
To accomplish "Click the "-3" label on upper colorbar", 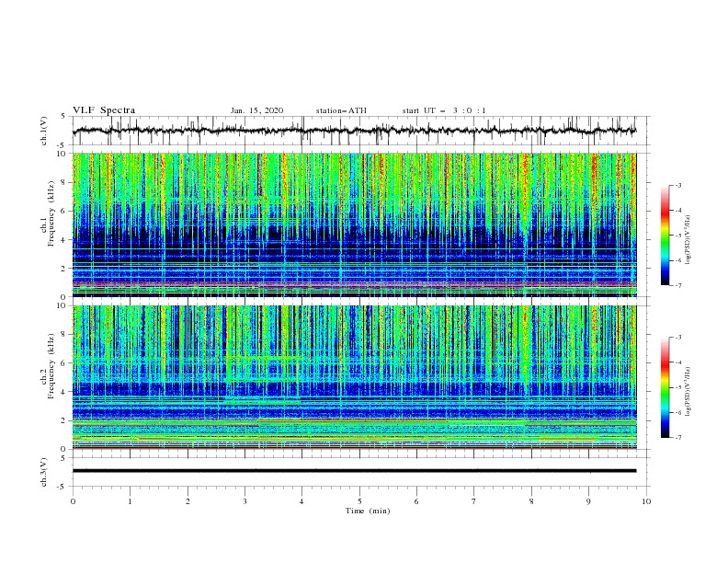I will tap(677, 185).
